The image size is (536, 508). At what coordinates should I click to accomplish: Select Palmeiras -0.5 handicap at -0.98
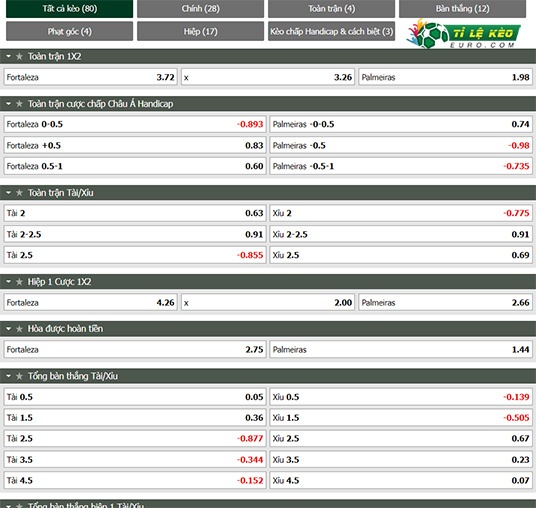pos(401,145)
